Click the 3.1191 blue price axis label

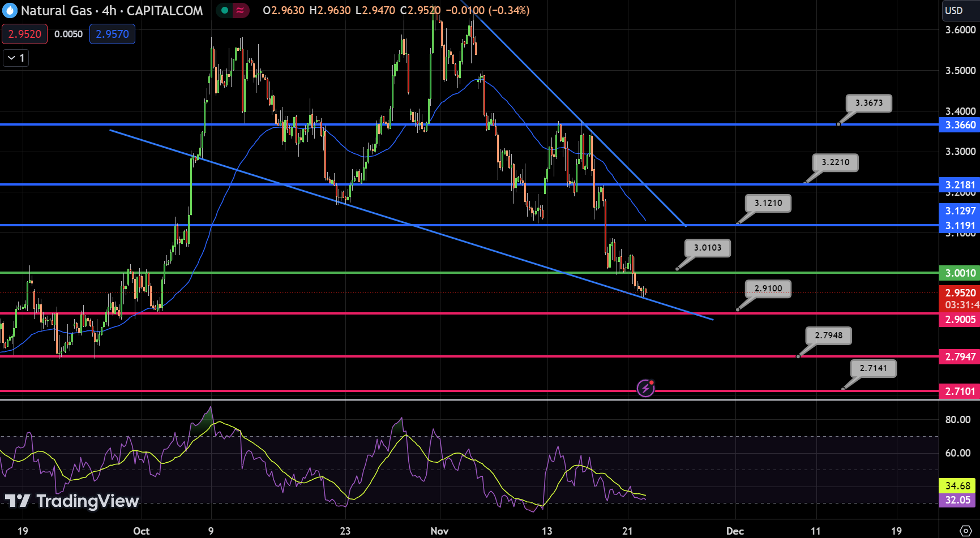coord(960,225)
